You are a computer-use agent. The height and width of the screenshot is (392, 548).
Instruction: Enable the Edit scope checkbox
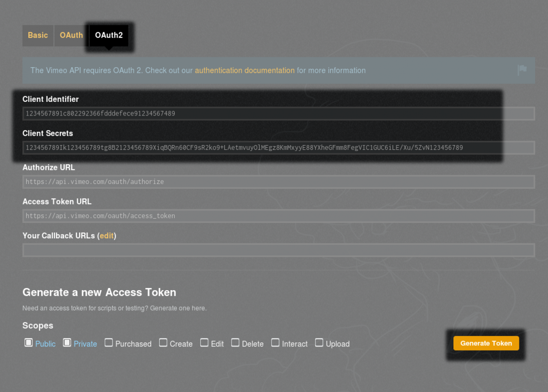click(204, 342)
